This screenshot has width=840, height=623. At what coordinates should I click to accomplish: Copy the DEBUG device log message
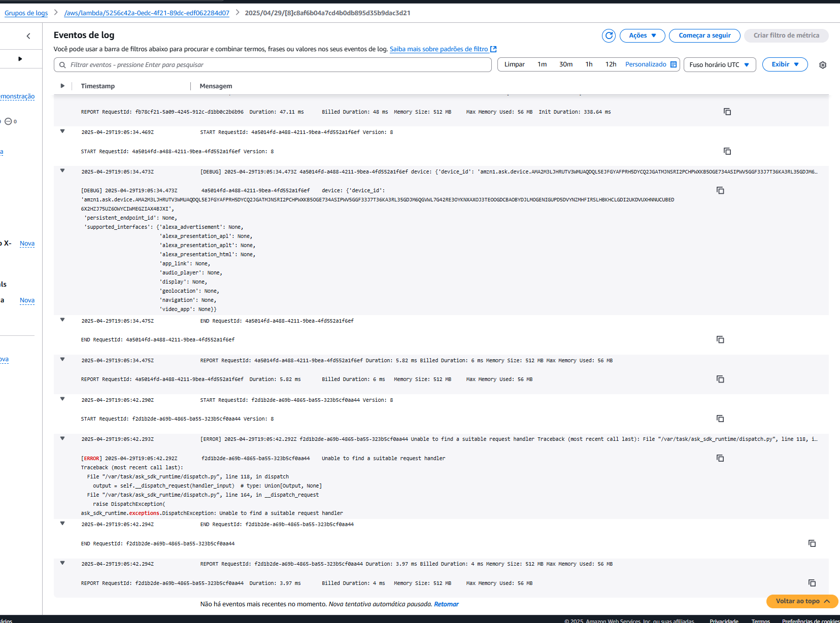[720, 190]
